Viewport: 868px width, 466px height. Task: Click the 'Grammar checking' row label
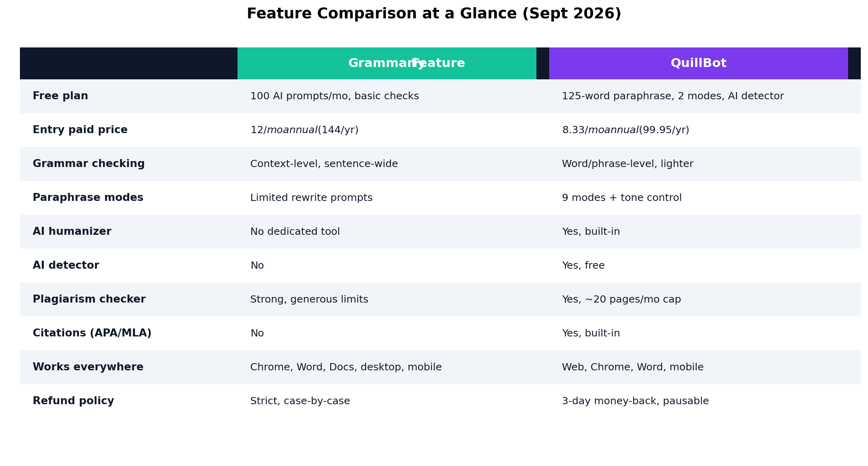click(x=89, y=164)
